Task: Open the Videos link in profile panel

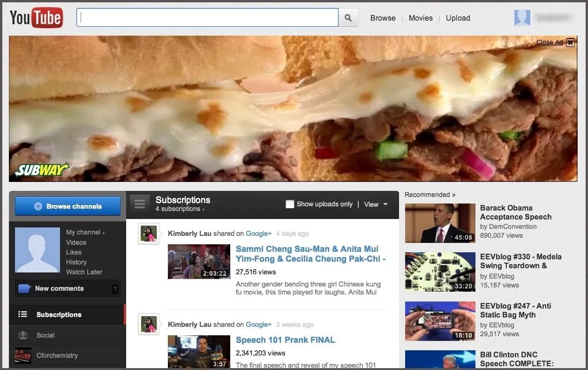Action: coord(76,242)
